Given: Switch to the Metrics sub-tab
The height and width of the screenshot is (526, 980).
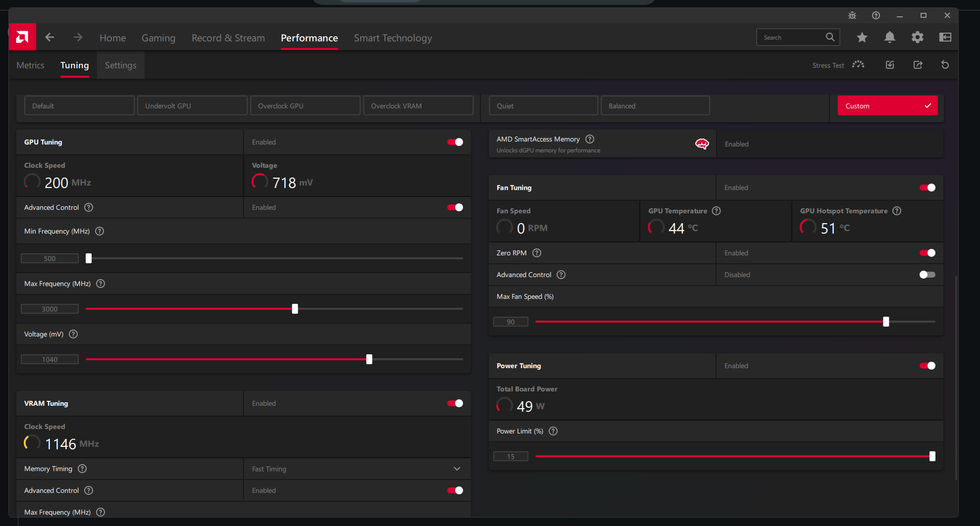Looking at the screenshot, I should tap(30, 65).
